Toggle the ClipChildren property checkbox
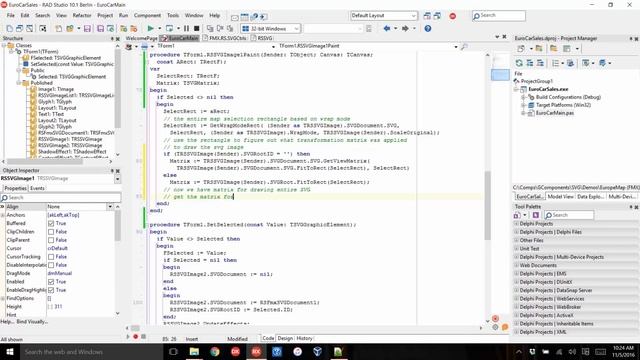 coord(51,231)
